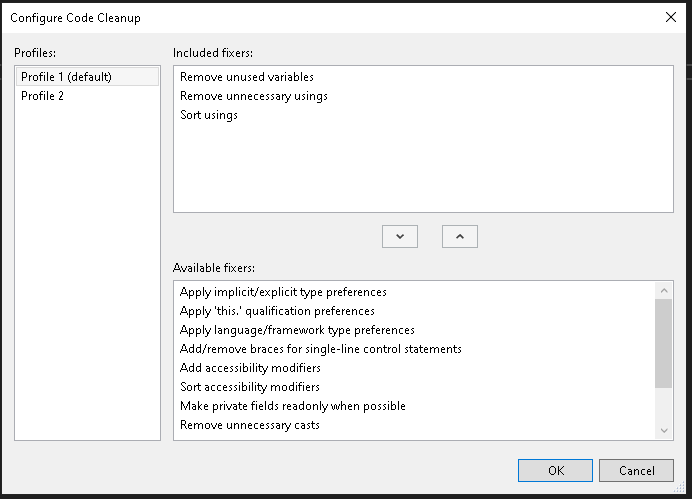Select 'Apply this. qualification preferences' fixer

coord(277,311)
